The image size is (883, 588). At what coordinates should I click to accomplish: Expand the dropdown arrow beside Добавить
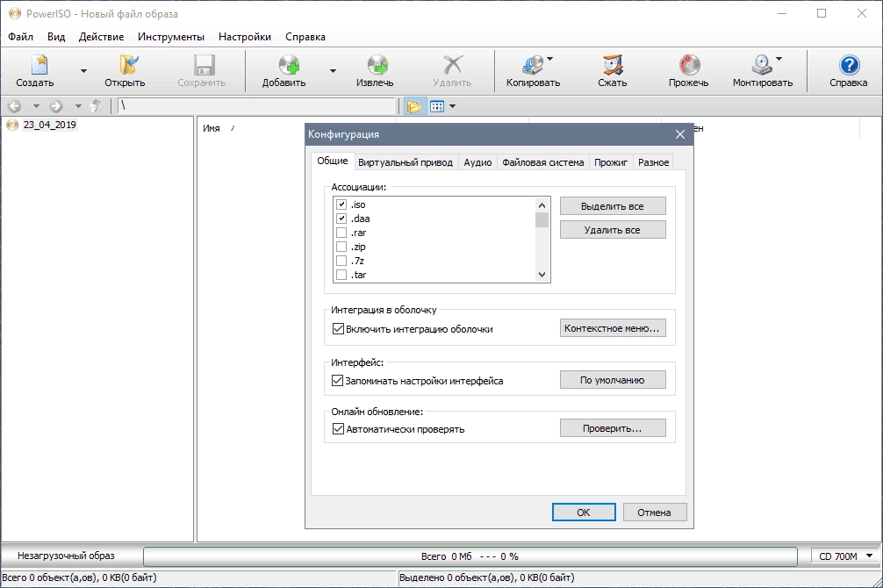tap(333, 71)
